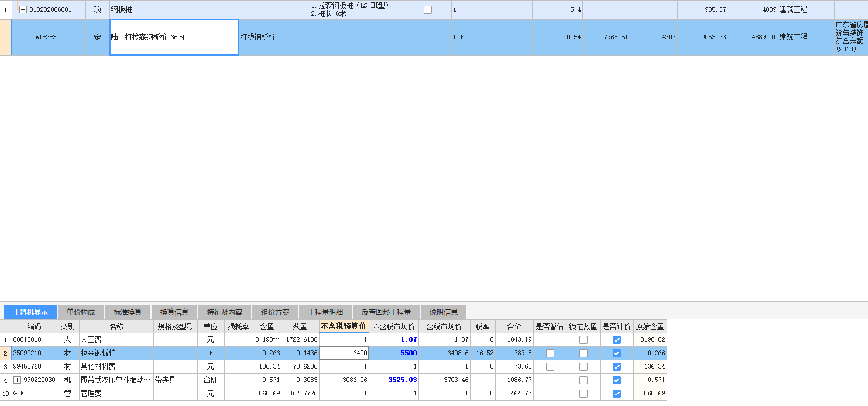Click the 拉森钢板桩(LS-III型) feature description cell
This screenshot has width=868, height=406.
356,10
